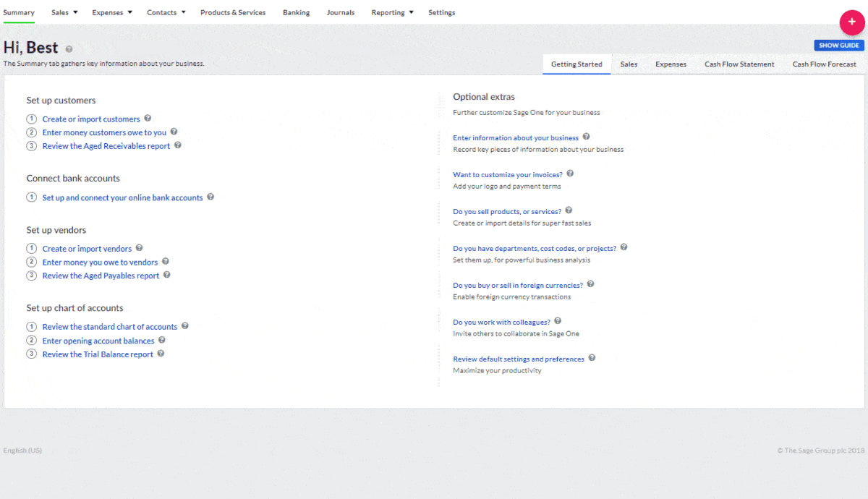Open the 'Enter opening account balances' link
The width and height of the screenshot is (868, 499).
[98, 340]
